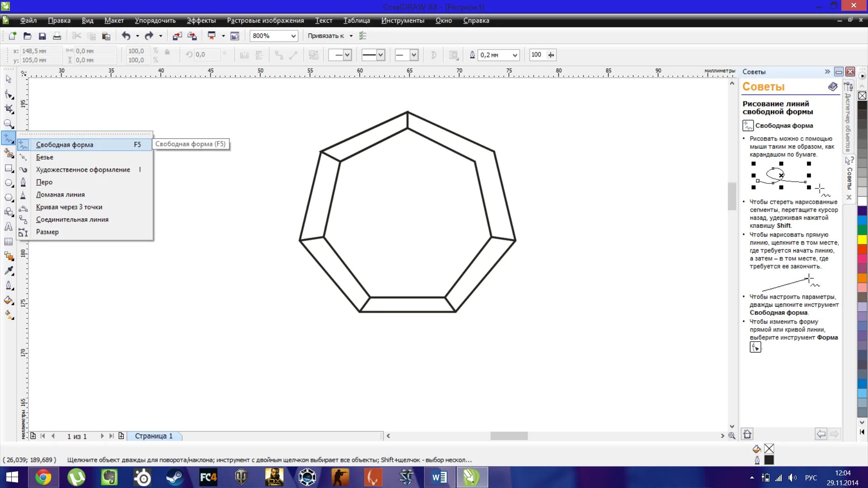868x488 pixels.
Task: Select the Zoom magnifier tool in the toolbox
Action: [x=9, y=123]
